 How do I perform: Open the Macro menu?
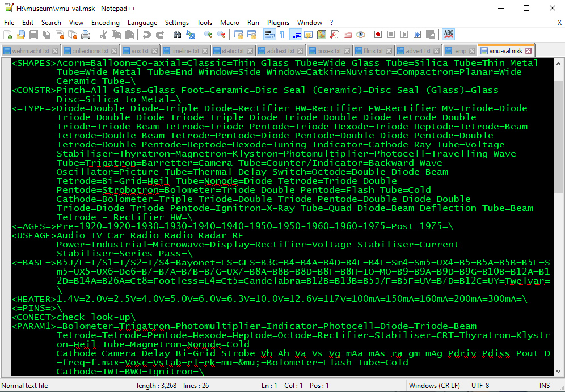tap(230, 23)
